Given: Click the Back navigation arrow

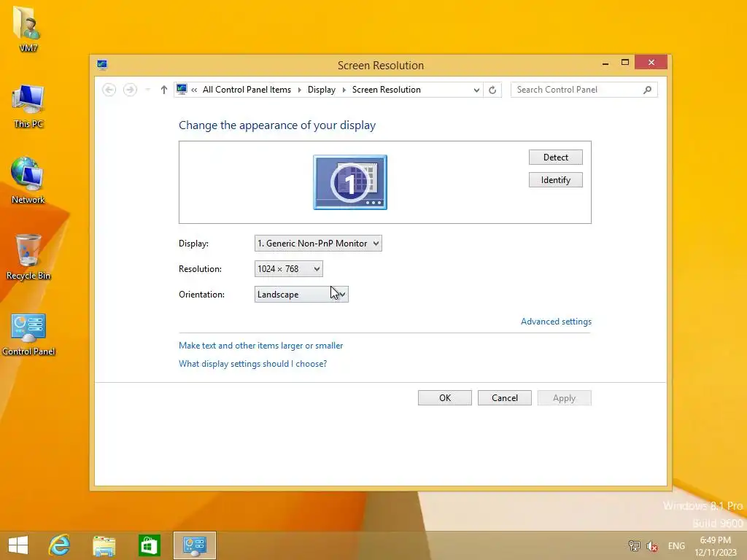Looking at the screenshot, I should click(x=109, y=90).
